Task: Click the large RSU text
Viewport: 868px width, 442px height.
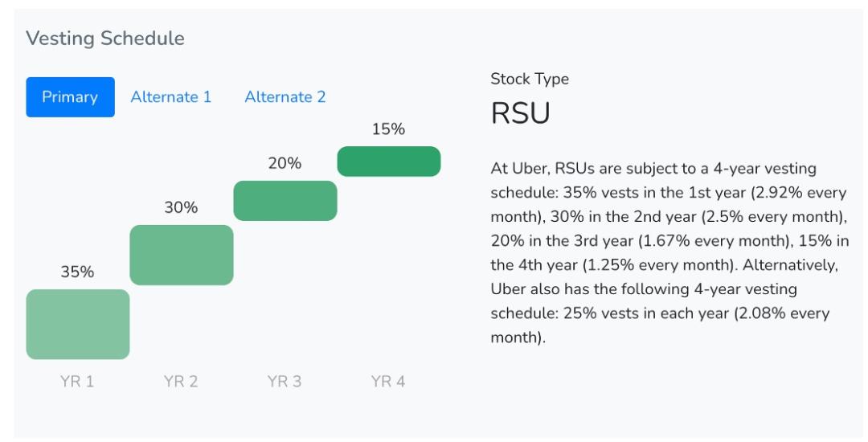Action: click(x=520, y=114)
